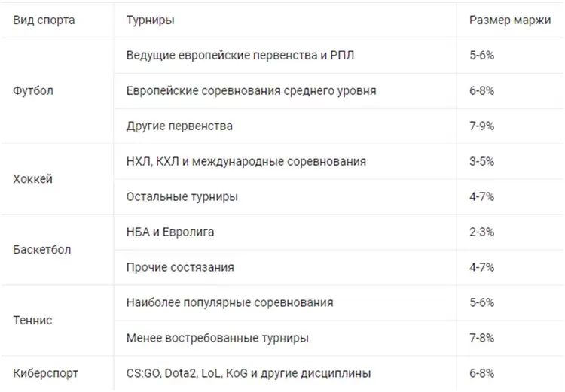Image resolution: width=565 pixels, height=392 pixels.
Task: Click the 'Турниры' column header
Action: tap(150, 20)
